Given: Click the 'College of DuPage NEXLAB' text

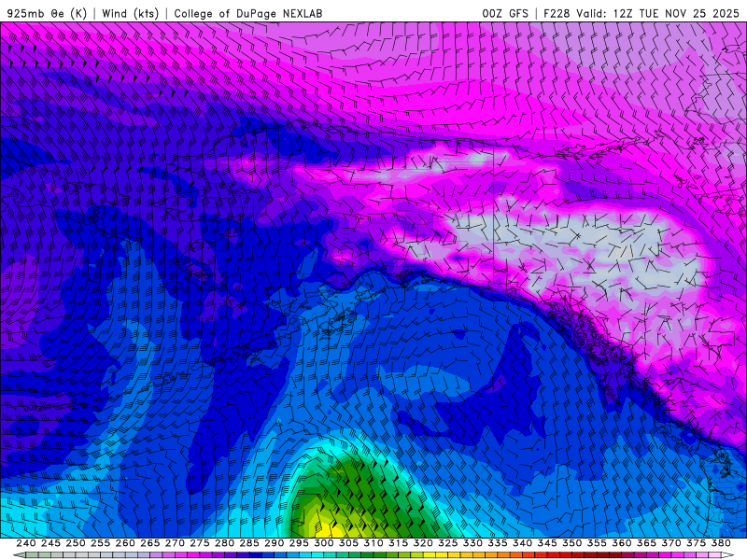Looking at the screenshot, I should coord(248,13).
